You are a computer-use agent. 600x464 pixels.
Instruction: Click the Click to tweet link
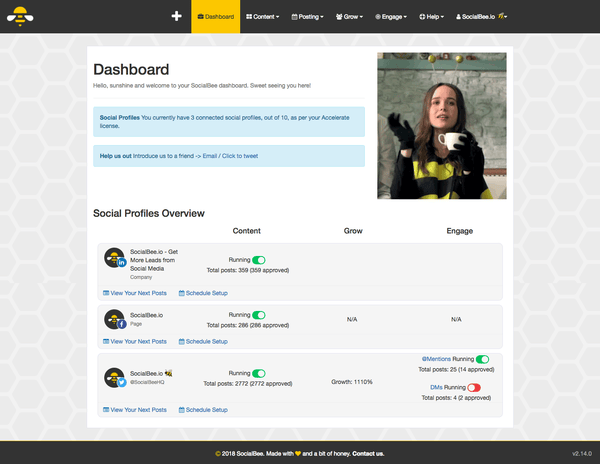click(240, 156)
